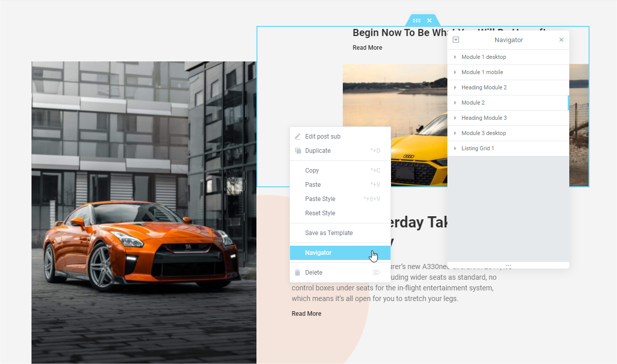
Task: Expand the Listing Grid 1 arrow
Action: point(455,149)
